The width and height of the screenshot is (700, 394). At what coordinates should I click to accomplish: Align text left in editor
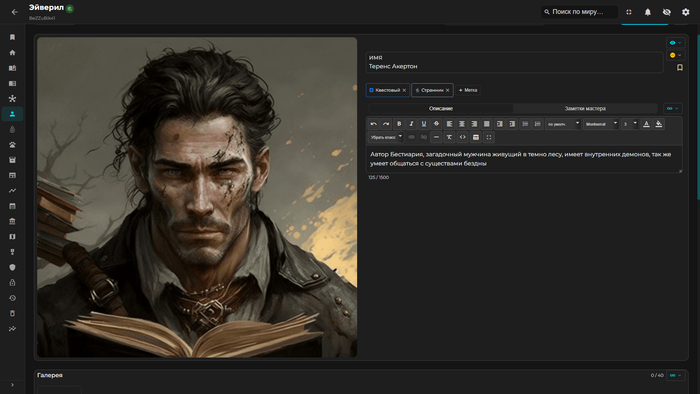(449, 124)
